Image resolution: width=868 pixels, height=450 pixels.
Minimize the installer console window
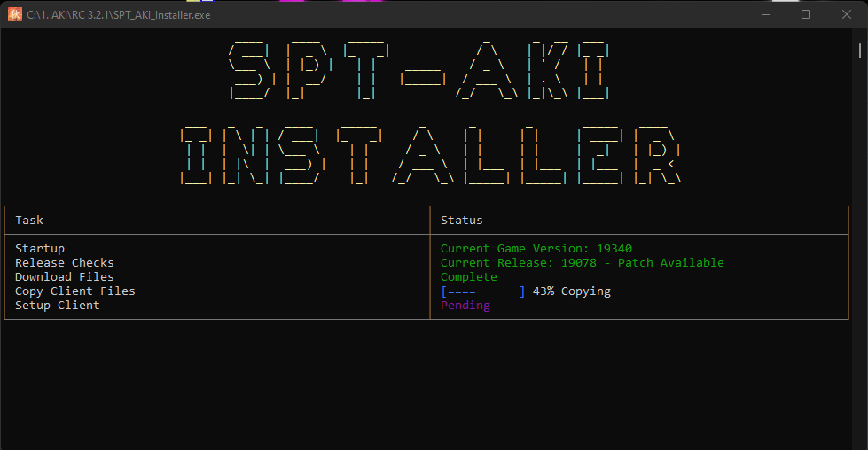766,14
